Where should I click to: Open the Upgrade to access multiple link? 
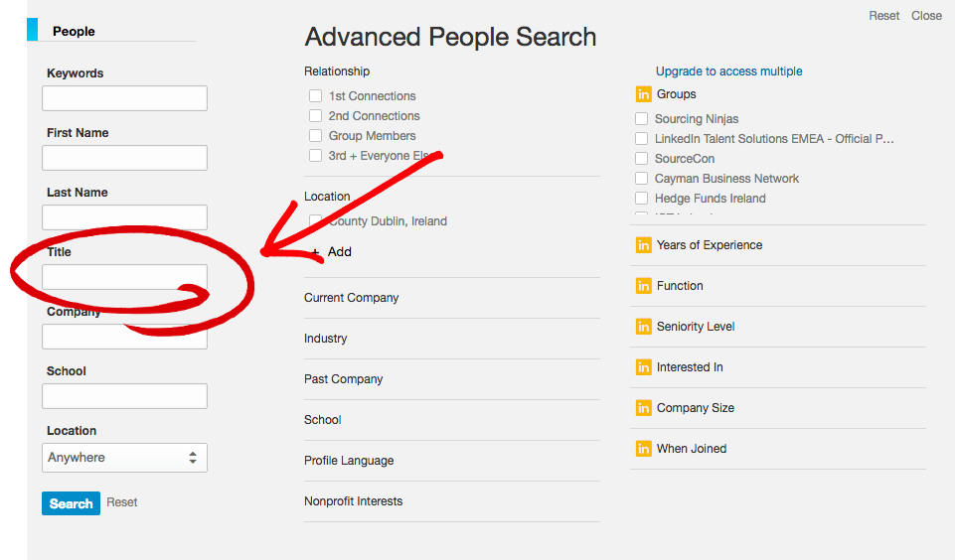[x=728, y=71]
